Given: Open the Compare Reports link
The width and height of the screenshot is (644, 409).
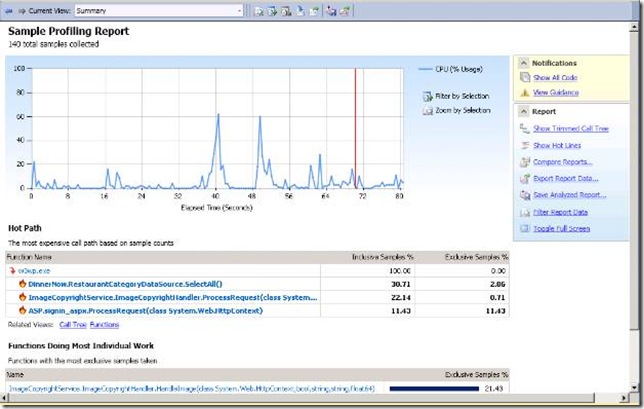Looking at the screenshot, I should (x=563, y=162).
